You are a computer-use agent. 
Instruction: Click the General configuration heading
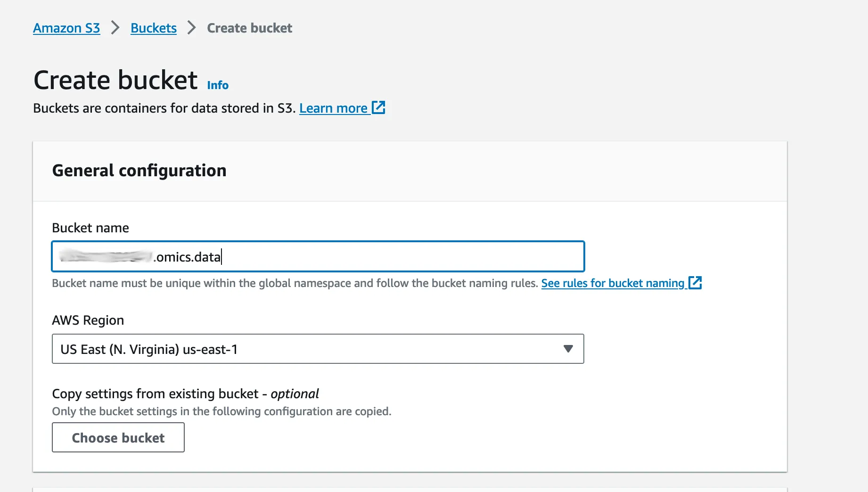coord(139,171)
